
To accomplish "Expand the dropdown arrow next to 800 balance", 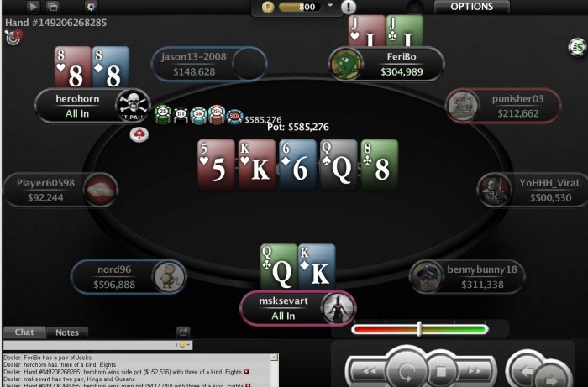I will (330, 6).
